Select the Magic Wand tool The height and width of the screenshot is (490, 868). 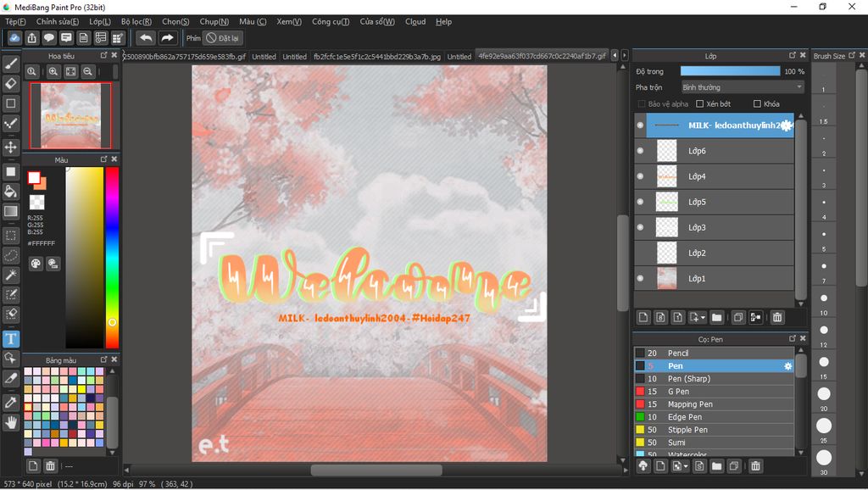coord(10,276)
